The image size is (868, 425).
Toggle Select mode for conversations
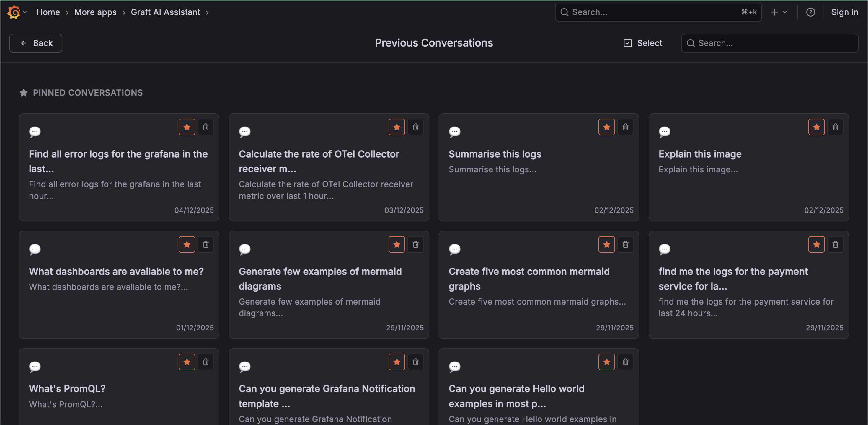point(643,43)
